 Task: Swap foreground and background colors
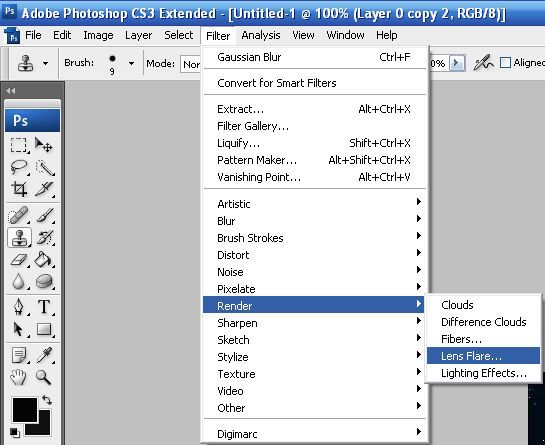click(x=47, y=400)
